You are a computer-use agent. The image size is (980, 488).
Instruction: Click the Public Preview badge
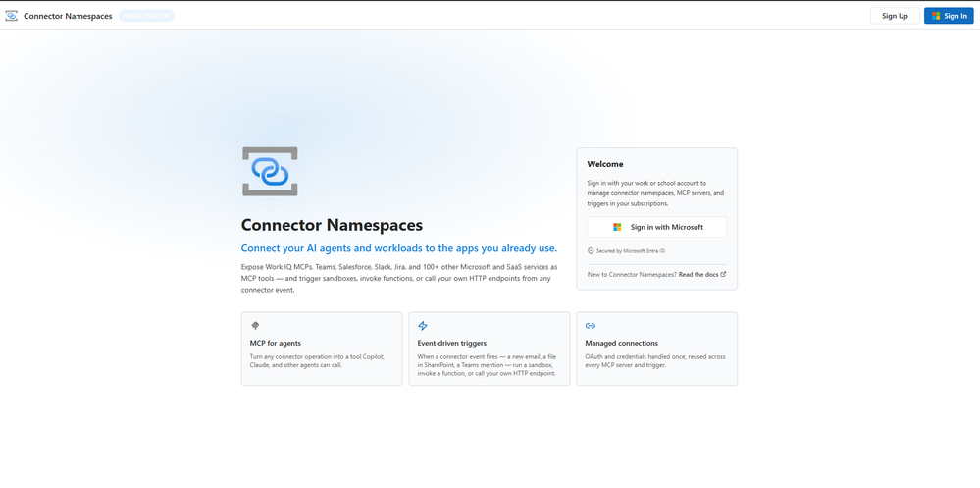point(146,16)
